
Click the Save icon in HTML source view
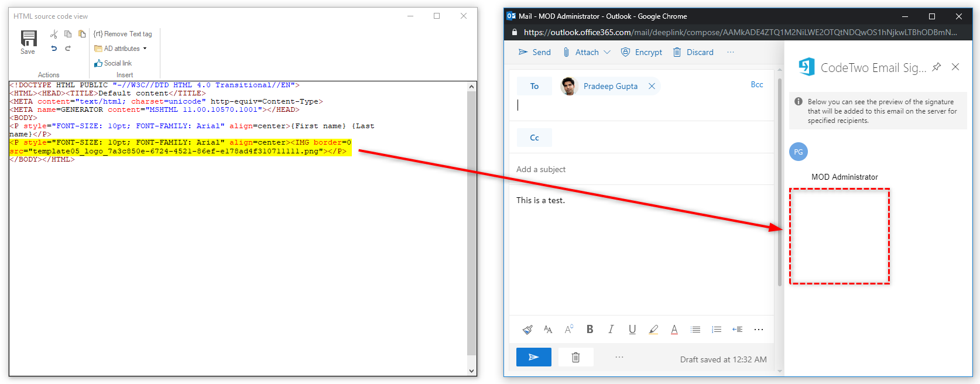tap(28, 42)
